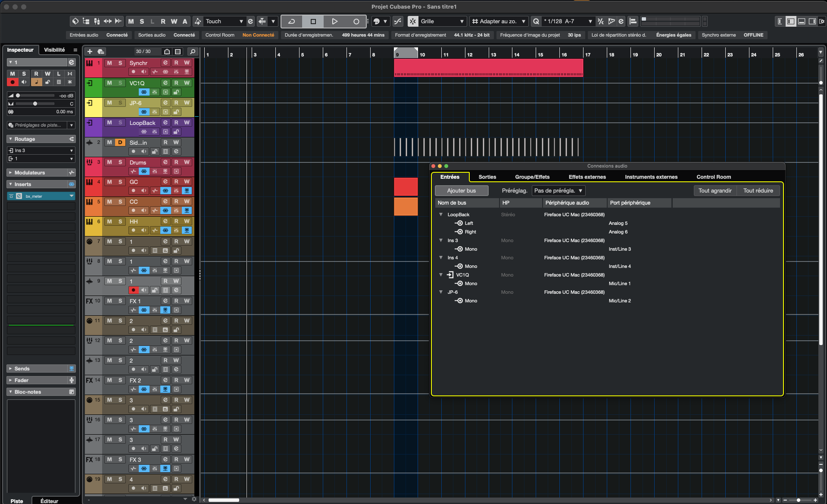Switch to the Visibilité tab
This screenshot has width=827, height=504.
[54, 50]
